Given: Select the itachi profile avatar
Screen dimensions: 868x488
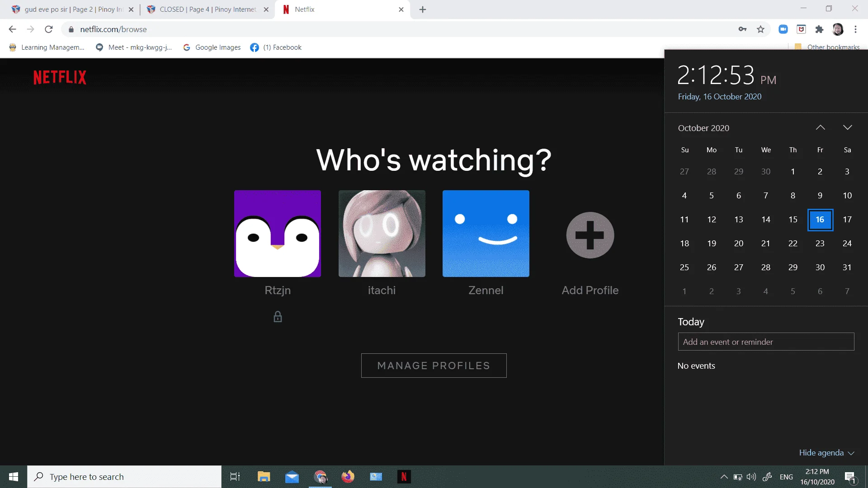Looking at the screenshot, I should point(382,234).
